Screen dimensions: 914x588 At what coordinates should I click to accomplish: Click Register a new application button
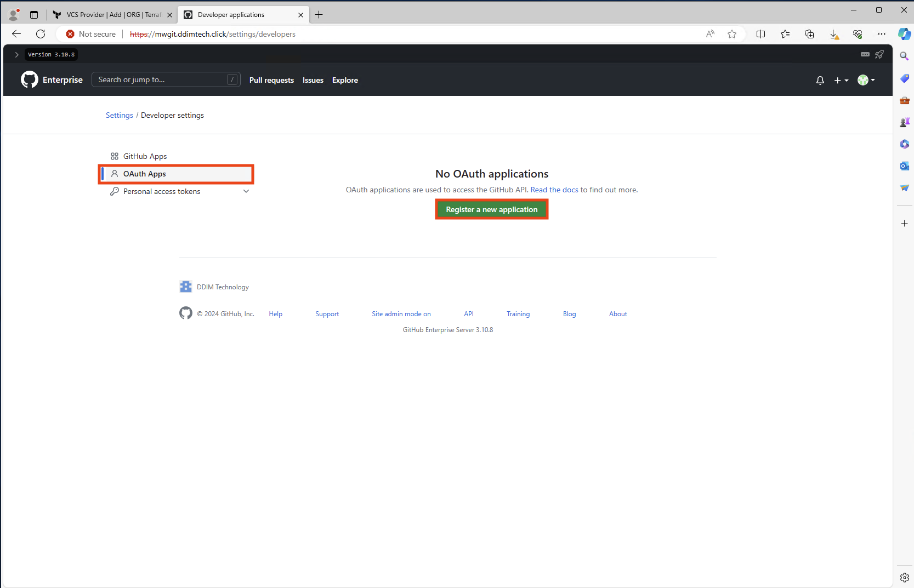[492, 209]
